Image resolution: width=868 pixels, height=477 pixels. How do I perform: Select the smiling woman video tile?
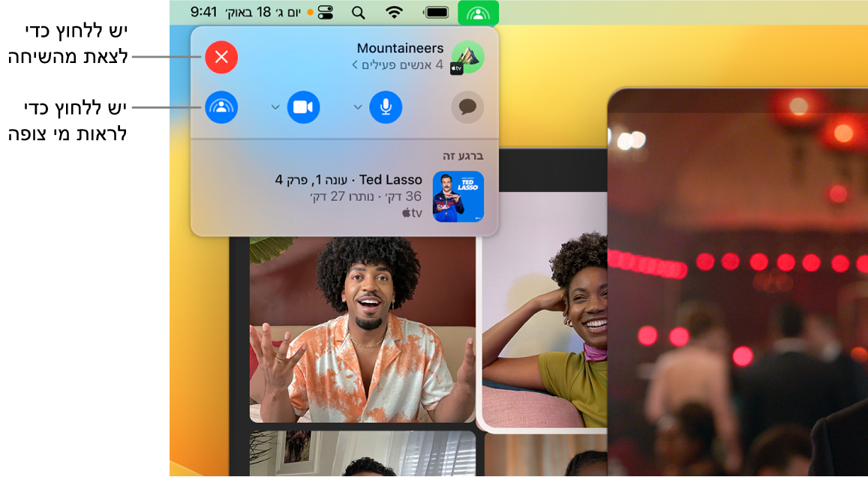point(545,311)
